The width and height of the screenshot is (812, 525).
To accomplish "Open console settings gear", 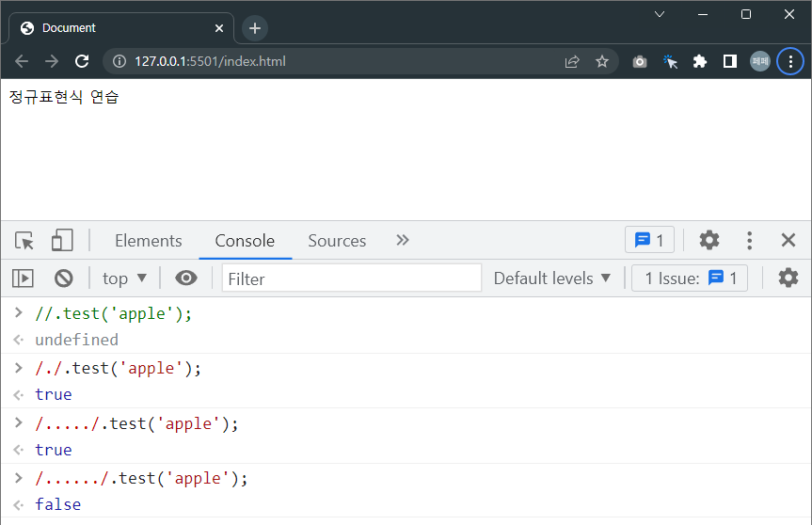I will click(788, 278).
